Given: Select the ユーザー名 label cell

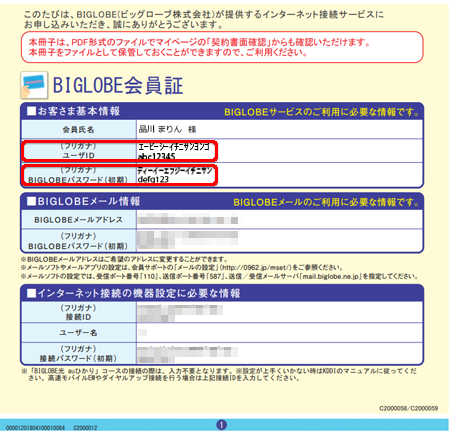Looking at the screenshot, I should [x=79, y=333].
